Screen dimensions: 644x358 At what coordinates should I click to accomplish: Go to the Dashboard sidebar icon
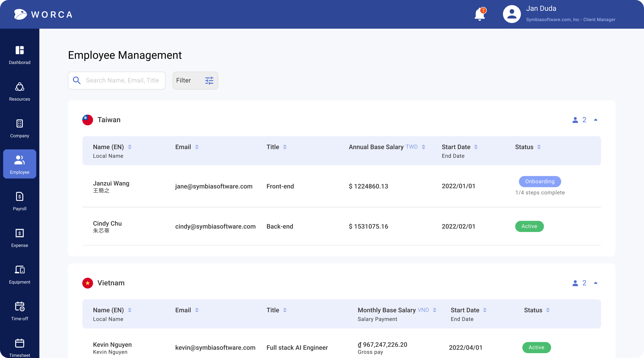point(19,50)
